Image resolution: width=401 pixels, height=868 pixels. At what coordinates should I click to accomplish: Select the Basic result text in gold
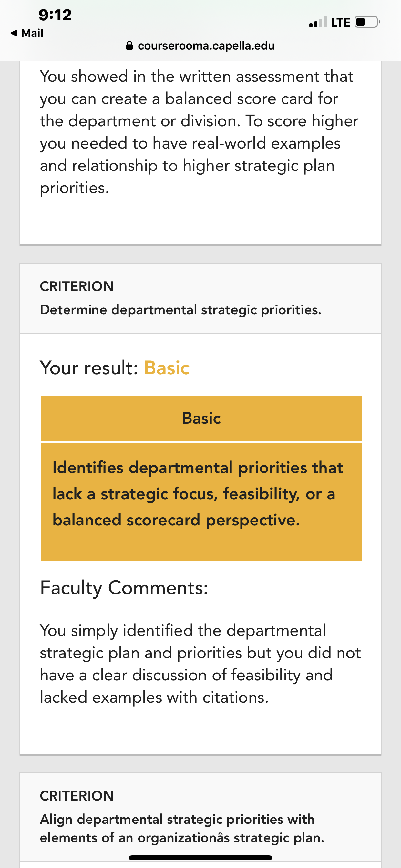click(167, 367)
